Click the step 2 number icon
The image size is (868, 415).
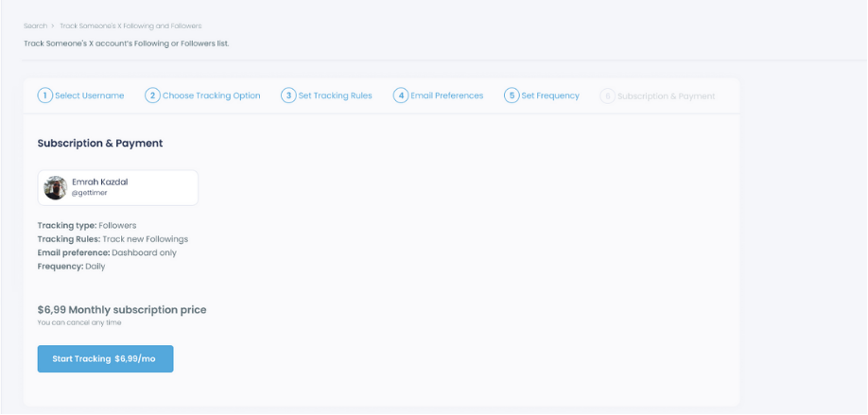pyautogui.click(x=152, y=95)
